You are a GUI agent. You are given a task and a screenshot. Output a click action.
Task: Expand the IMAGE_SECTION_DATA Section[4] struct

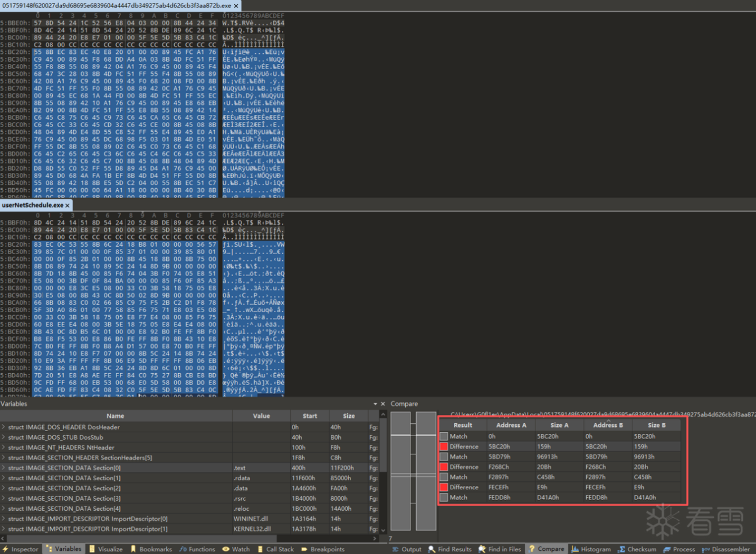4,509
